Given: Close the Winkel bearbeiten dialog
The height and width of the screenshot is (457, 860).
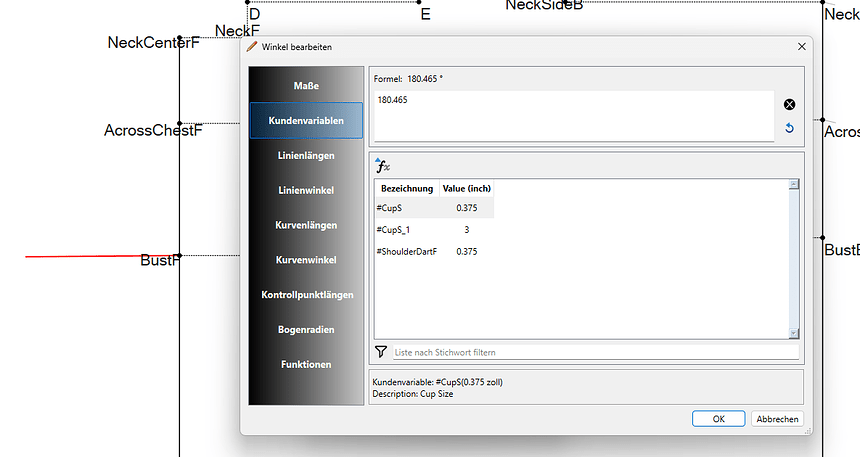Looking at the screenshot, I should point(801,47).
